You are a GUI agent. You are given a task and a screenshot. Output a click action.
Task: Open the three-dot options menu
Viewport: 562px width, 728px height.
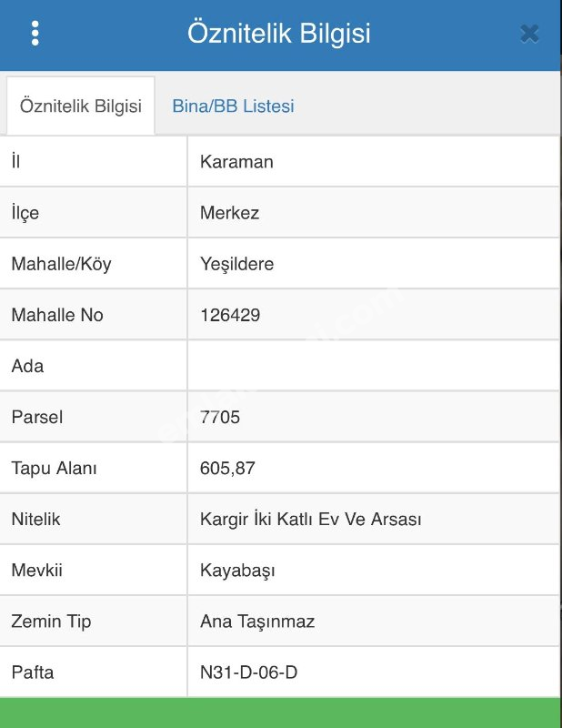tap(35, 34)
